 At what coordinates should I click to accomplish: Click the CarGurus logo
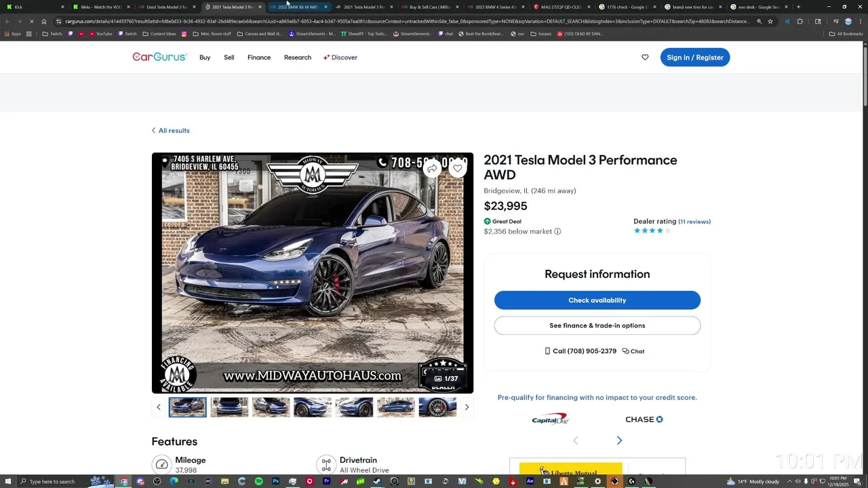click(159, 58)
